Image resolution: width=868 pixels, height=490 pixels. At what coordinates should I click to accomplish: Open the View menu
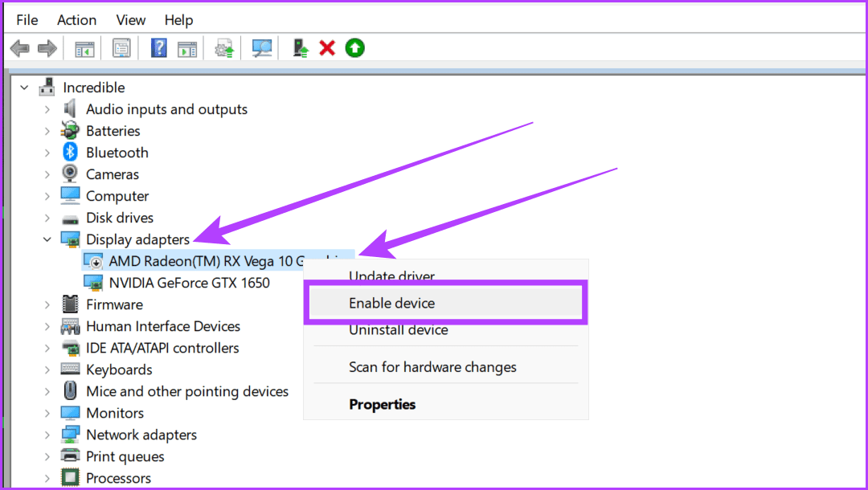(130, 19)
